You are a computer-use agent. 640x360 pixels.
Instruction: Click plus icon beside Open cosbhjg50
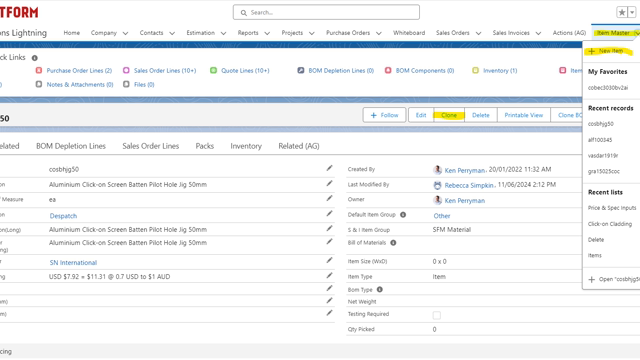592,280
